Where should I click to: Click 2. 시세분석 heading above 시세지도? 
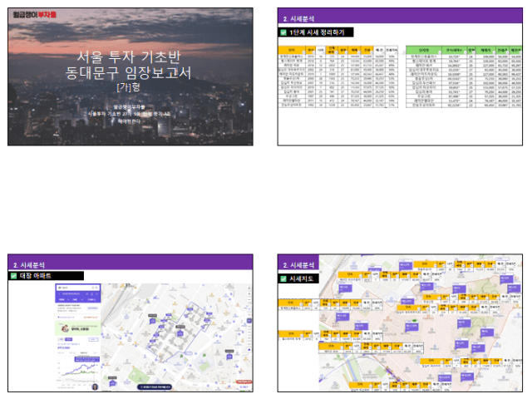click(298, 265)
